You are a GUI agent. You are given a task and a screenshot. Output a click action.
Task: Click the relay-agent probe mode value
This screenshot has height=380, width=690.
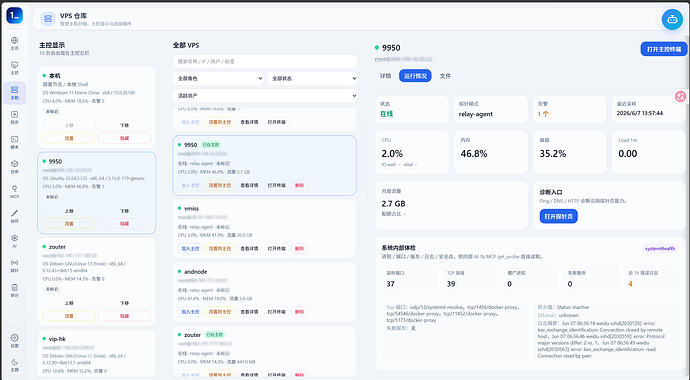point(476,114)
